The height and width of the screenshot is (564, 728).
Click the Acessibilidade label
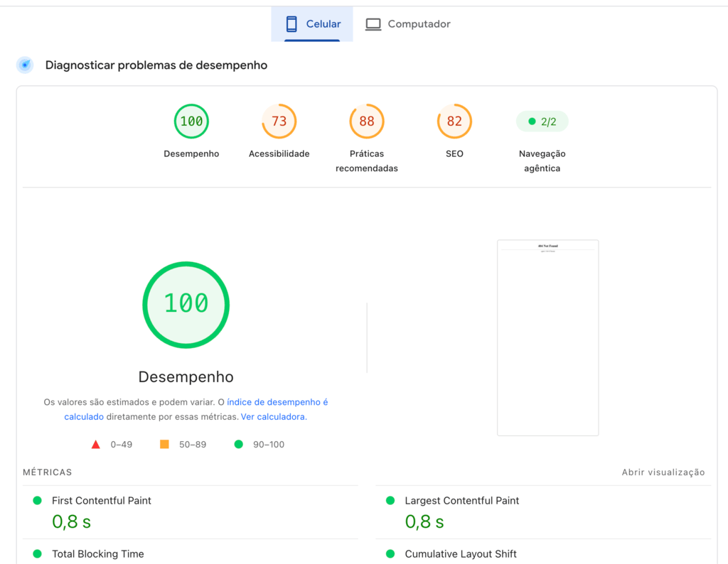279,153
